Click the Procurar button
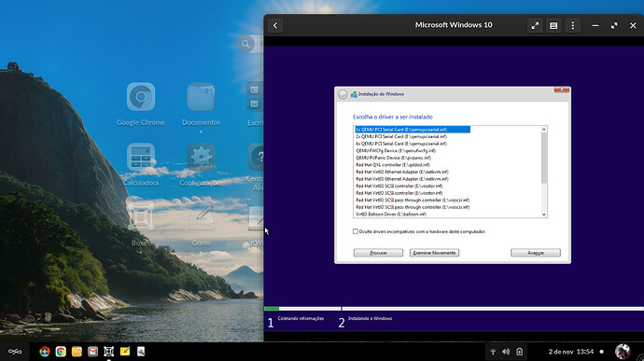The height and width of the screenshot is (361, 644). pos(378,253)
